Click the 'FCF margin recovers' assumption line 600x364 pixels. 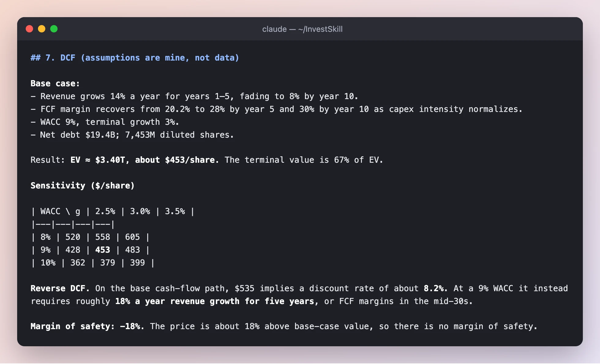(x=277, y=109)
